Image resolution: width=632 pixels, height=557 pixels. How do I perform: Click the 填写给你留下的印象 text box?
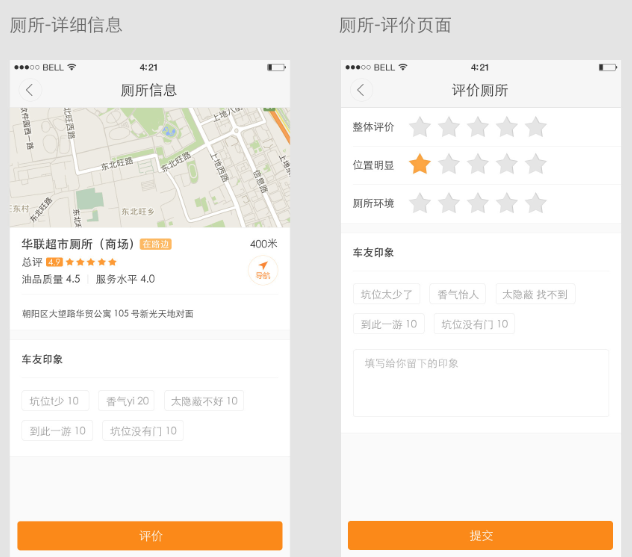tap(481, 383)
